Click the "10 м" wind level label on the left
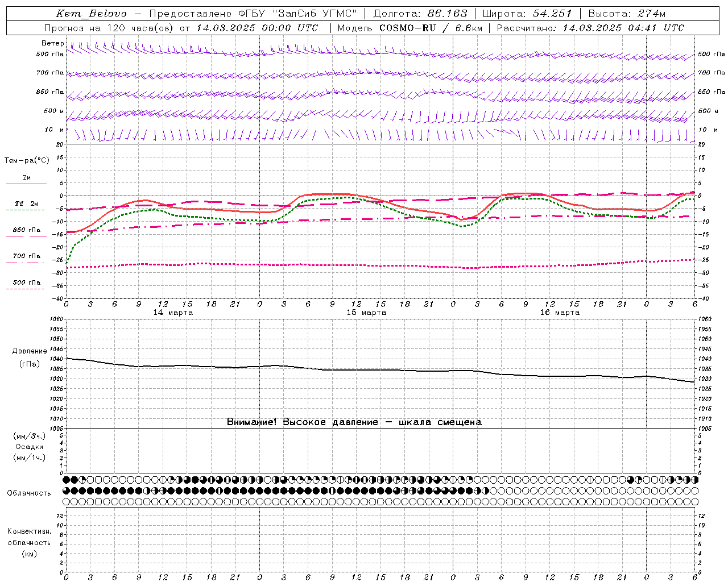The width and height of the screenshot is (728, 582). (x=55, y=130)
